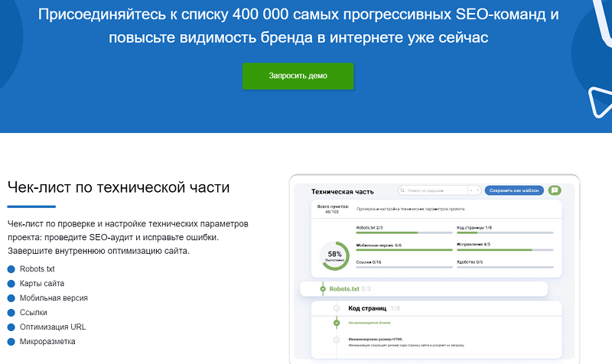612x364 pixels.
Task: Click the 'Мобильная версия' list item
Action: tap(54, 298)
